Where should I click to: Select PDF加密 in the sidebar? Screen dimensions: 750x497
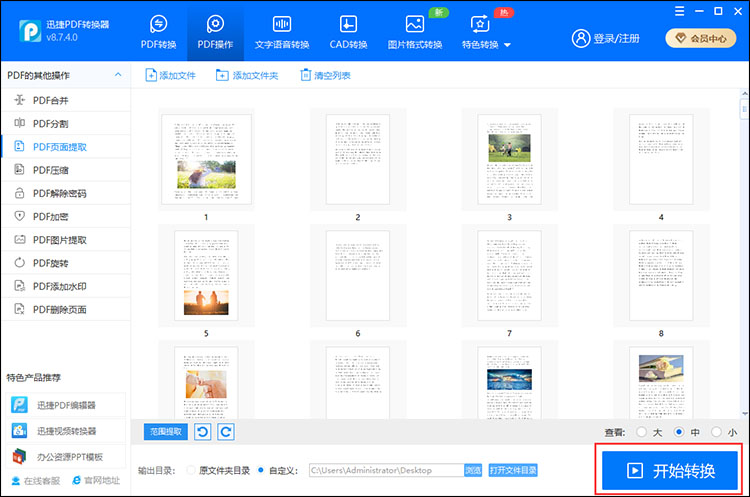(x=66, y=216)
